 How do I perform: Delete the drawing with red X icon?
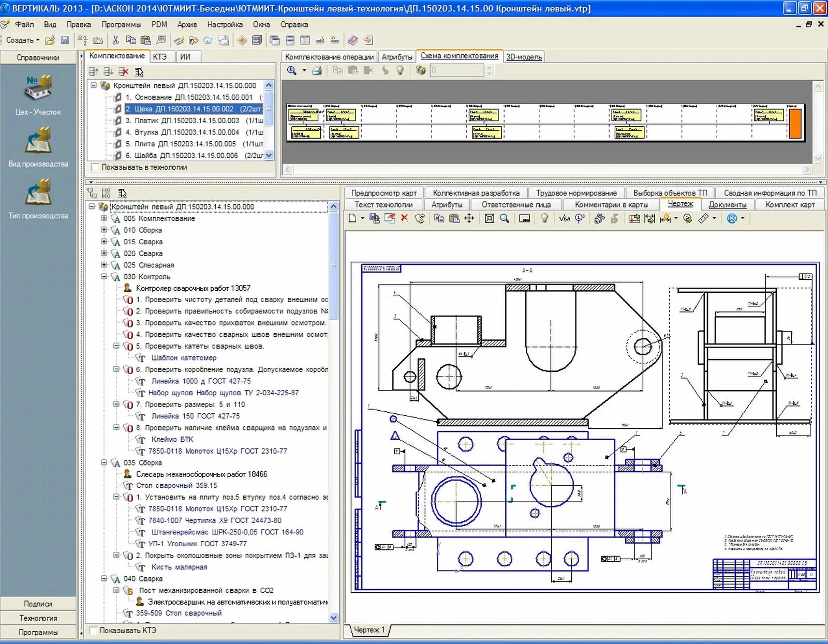[404, 218]
